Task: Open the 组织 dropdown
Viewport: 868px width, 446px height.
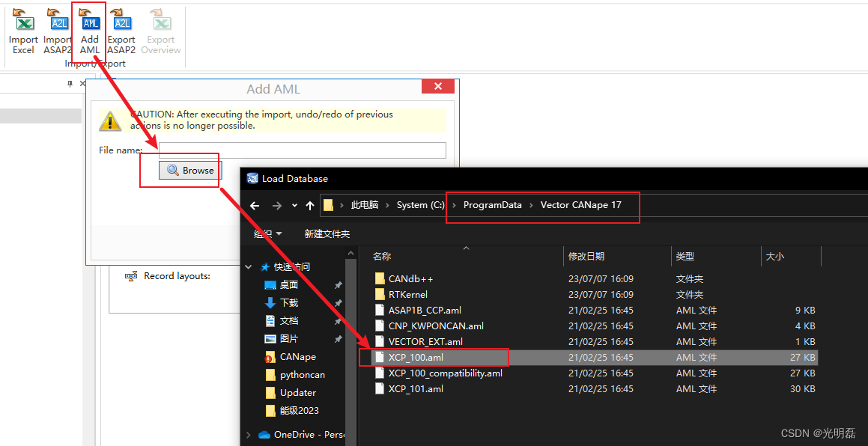Action: tap(267, 233)
